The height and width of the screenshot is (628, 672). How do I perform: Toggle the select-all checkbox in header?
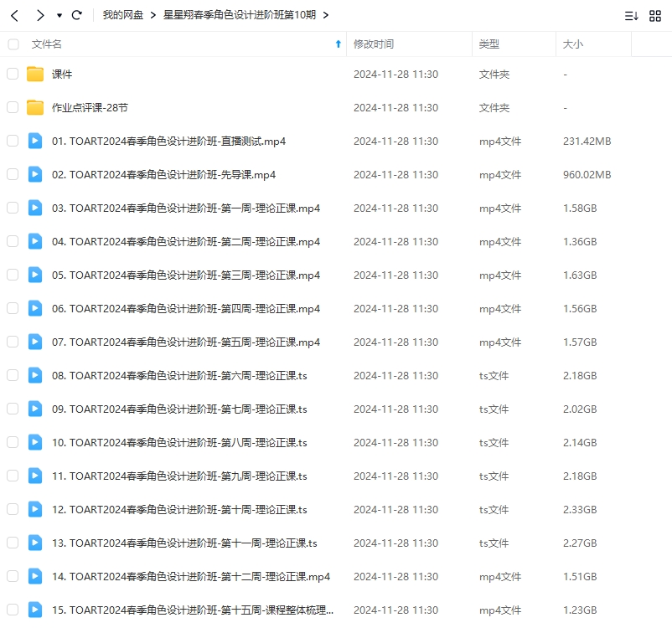click(x=13, y=44)
